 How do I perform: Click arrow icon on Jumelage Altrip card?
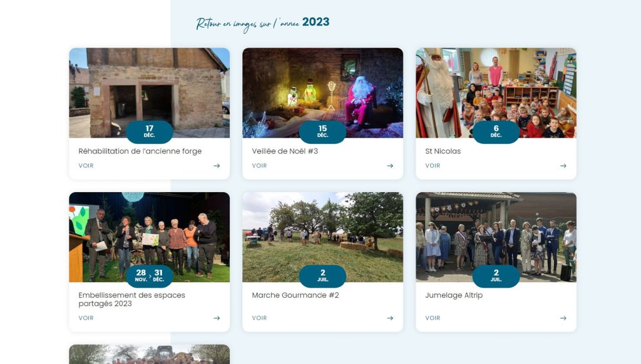coord(563,318)
